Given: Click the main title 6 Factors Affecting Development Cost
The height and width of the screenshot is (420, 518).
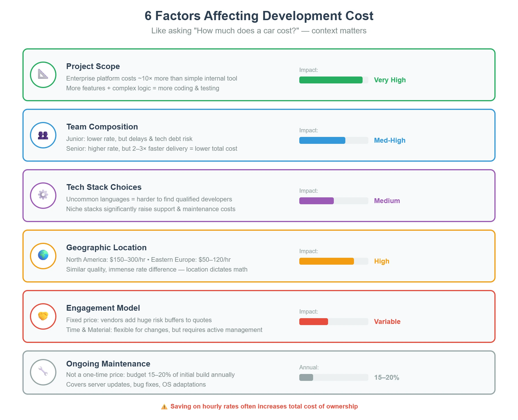Looking at the screenshot, I should point(259,16).
